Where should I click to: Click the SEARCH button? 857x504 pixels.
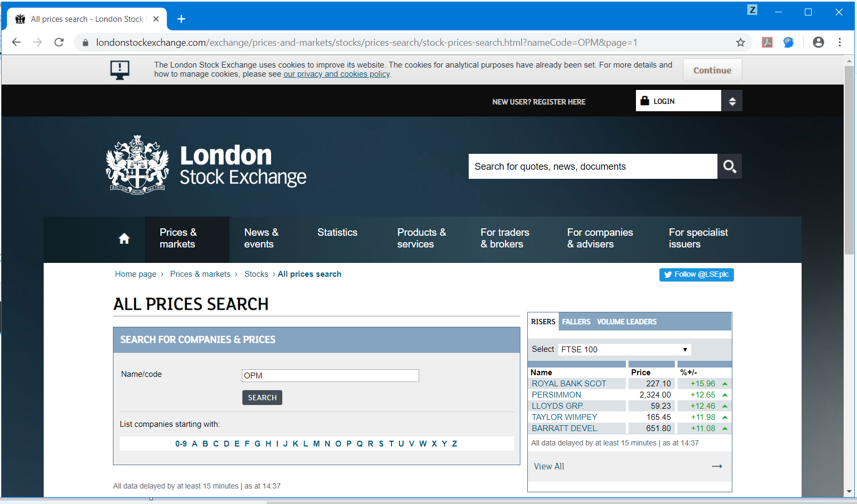[262, 398]
